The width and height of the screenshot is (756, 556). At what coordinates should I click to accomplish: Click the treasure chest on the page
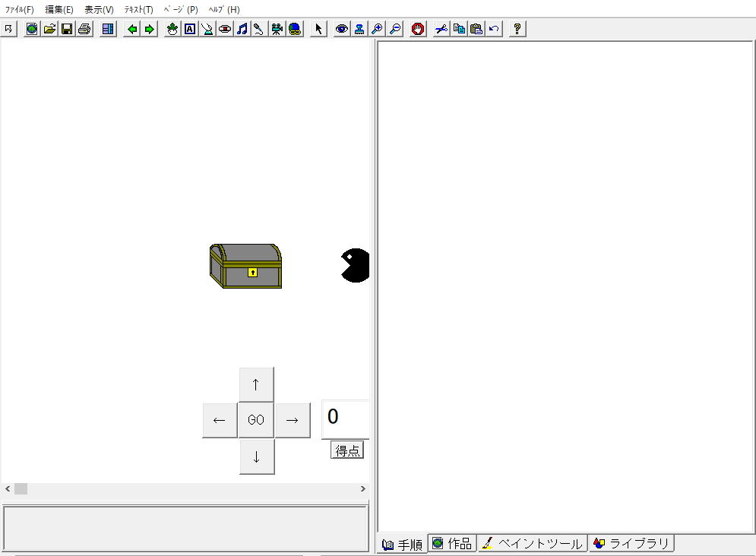[x=245, y=266]
